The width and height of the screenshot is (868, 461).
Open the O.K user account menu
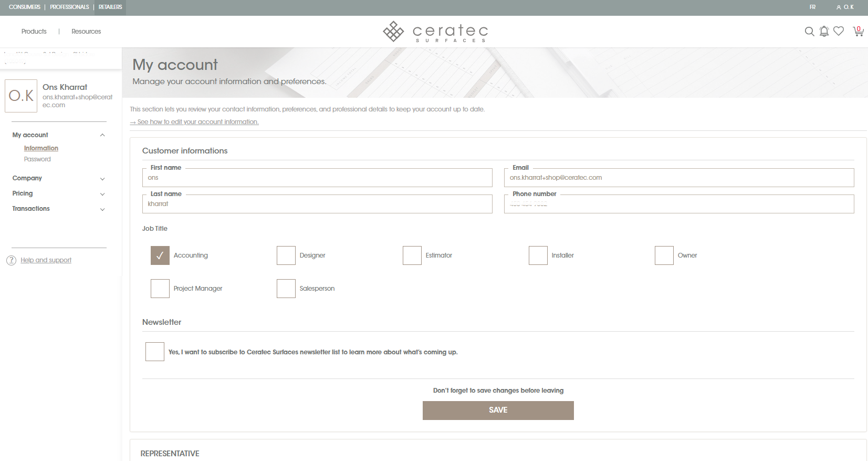tap(845, 7)
